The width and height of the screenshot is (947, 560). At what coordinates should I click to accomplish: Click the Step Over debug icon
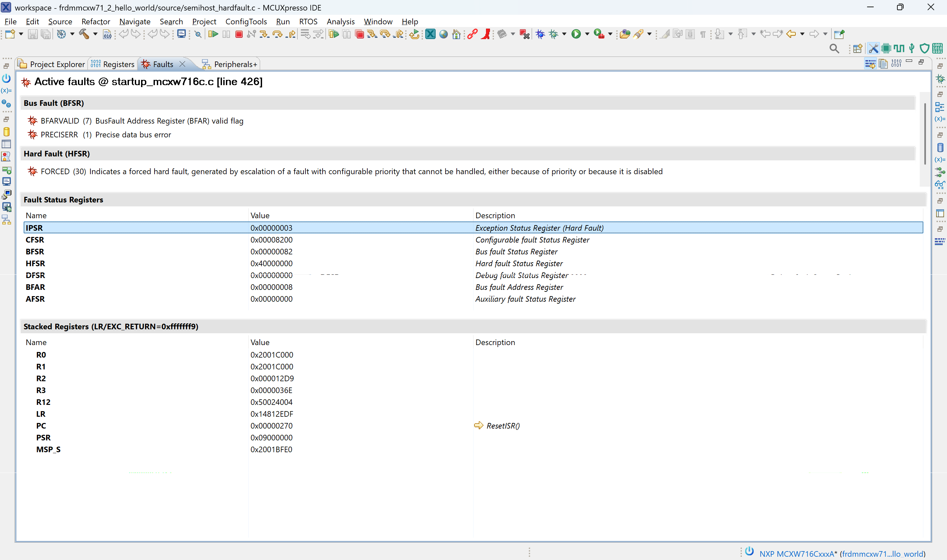[278, 34]
